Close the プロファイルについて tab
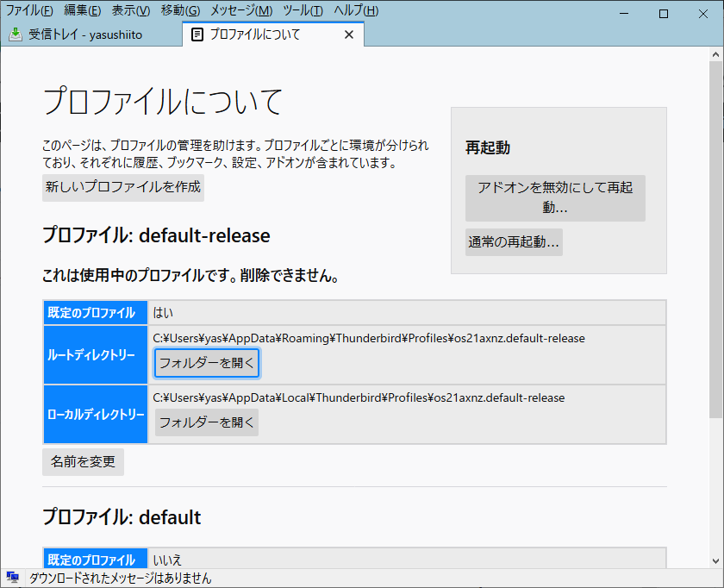Viewport: 724px width, 588px height. (x=348, y=34)
